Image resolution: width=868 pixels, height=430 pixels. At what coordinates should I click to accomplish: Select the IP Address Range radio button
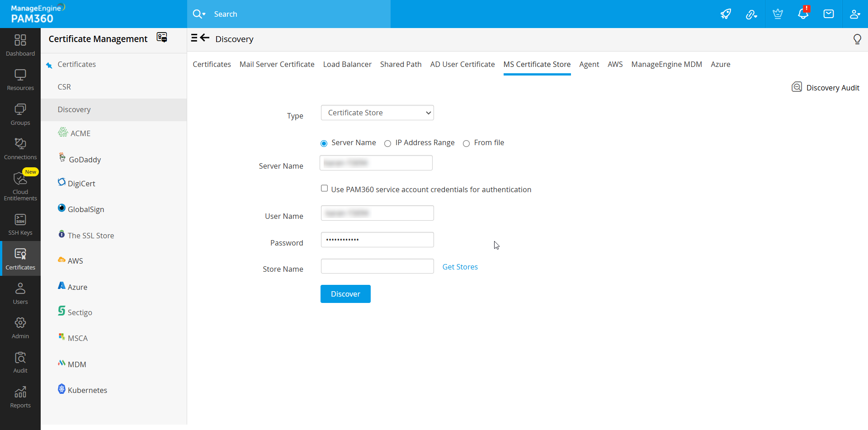coord(387,143)
